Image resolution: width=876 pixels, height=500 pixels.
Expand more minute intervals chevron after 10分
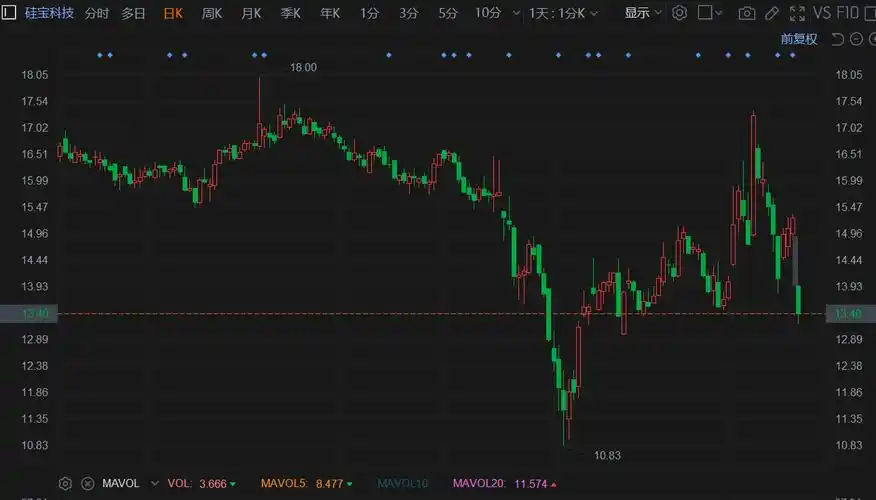click(x=516, y=13)
